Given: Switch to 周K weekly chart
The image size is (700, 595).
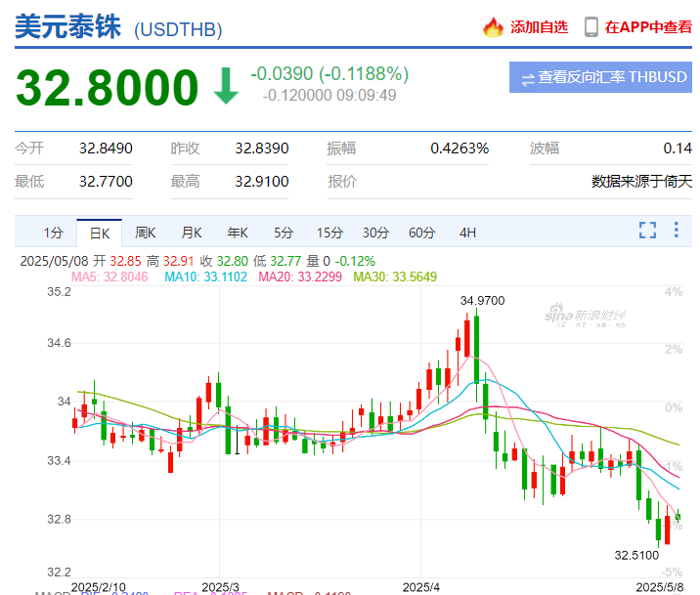Looking at the screenshot, I should pyautogui.click(x=146, y=233).
